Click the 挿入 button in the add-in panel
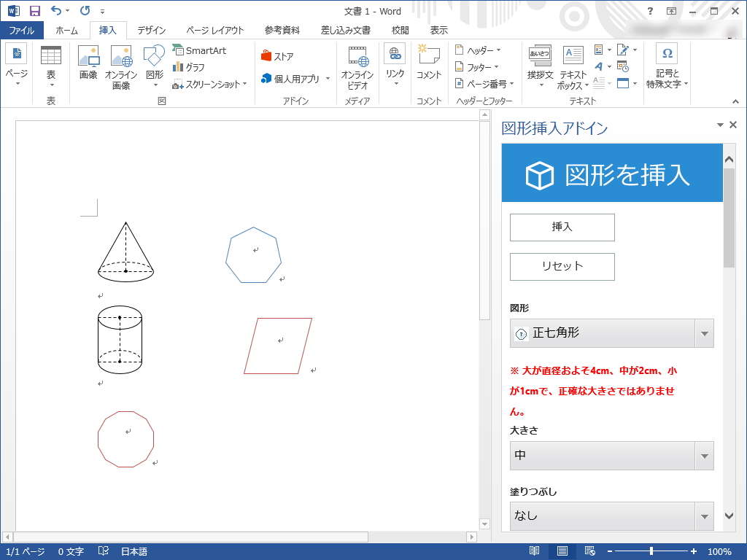Image resolution: width=747 pixels, height=560 pixels. [562, 227]
